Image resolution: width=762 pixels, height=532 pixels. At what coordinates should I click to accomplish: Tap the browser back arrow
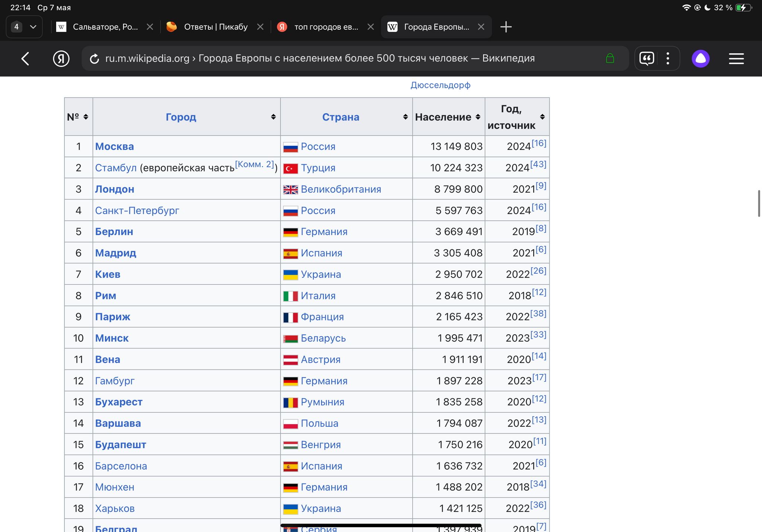coord(25,59)
